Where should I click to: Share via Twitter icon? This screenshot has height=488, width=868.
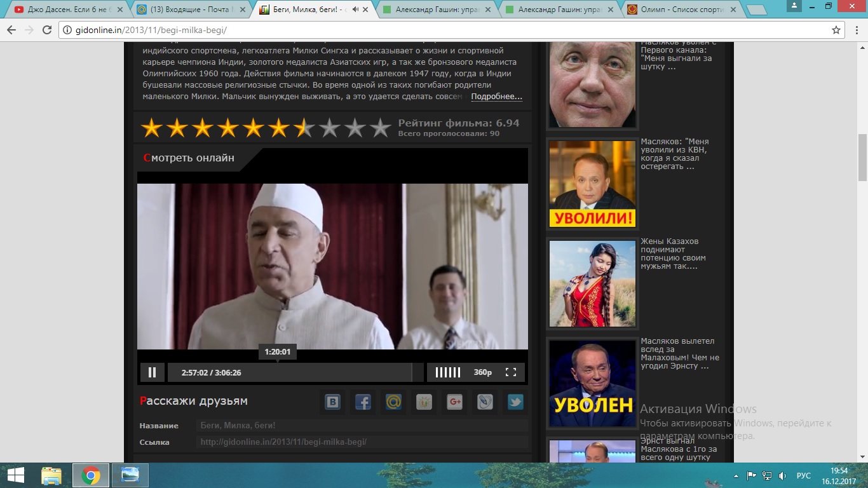[515, 402]
